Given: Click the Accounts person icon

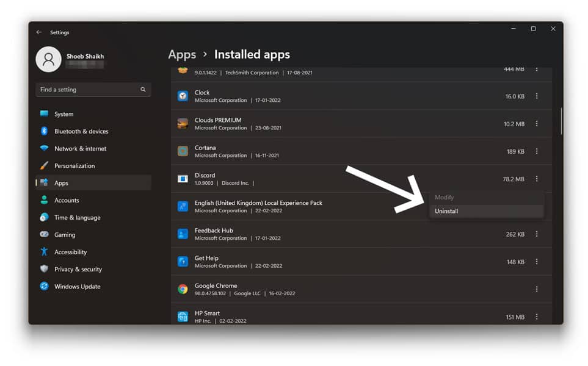Looking at the screenshot, I should 44,199.
